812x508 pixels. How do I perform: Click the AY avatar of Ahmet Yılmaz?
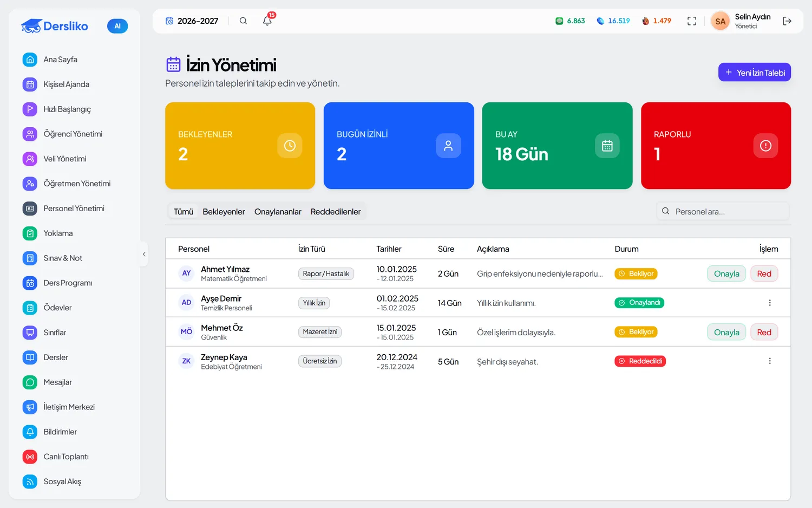186,273
